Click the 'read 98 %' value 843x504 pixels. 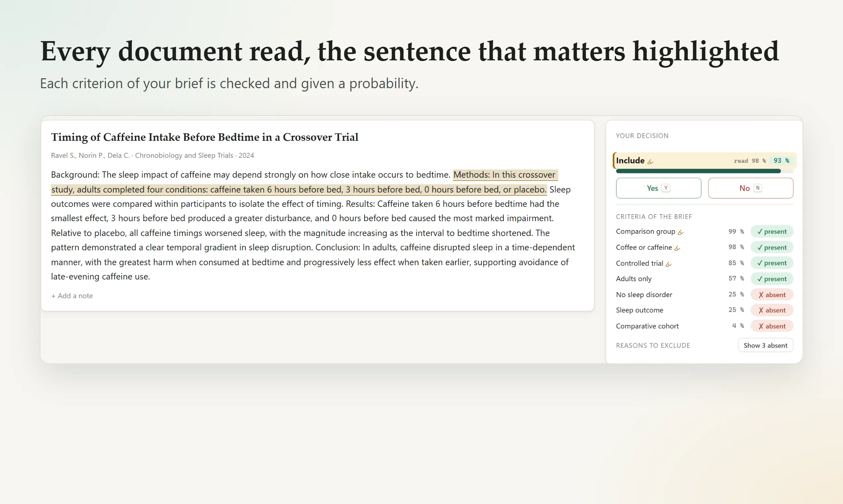click(x=749, y=161)
